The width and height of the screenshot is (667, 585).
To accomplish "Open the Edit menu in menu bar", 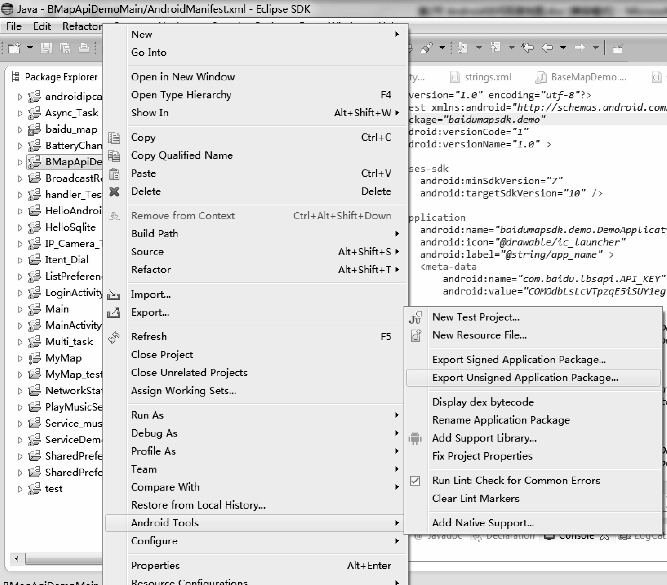I will [41, 25].
